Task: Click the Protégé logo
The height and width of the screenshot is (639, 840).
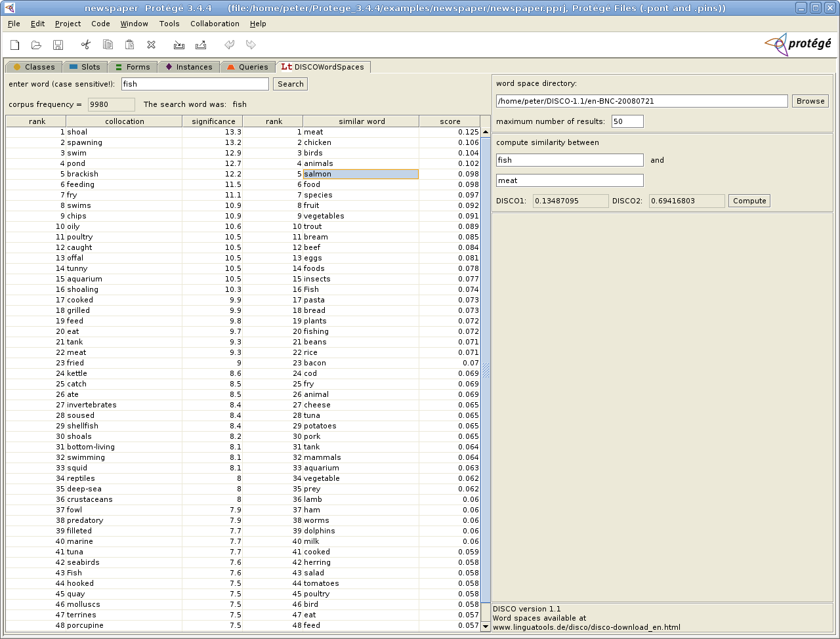Action: (x=798, y=45)
